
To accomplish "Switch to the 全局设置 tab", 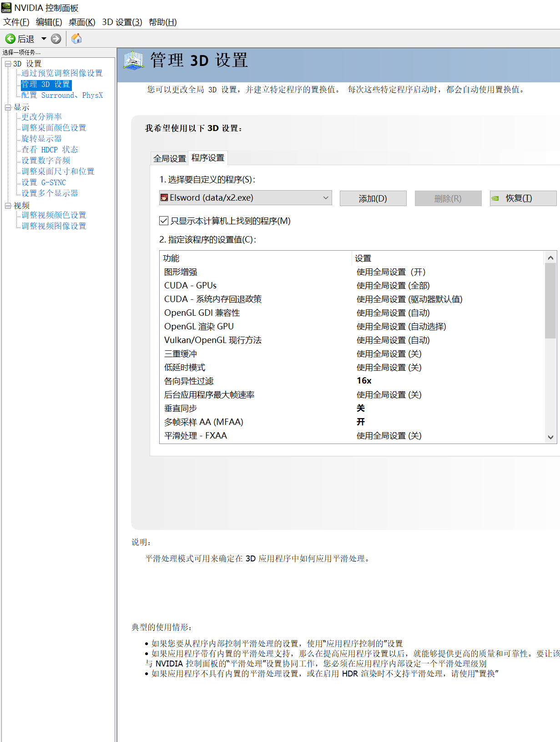I will pyautogui.click(x=170, y=158).
